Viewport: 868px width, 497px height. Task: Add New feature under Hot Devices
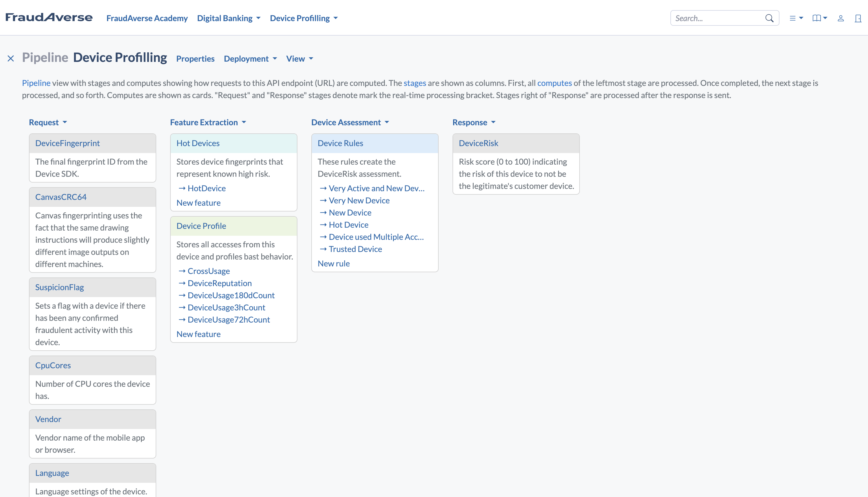tap(198, 203)
